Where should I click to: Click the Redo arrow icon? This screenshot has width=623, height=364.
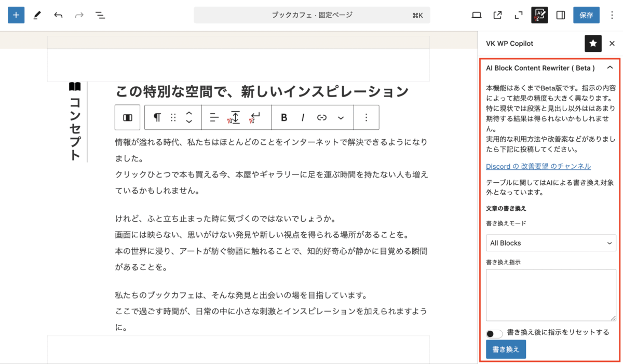[x=79, y=15]
